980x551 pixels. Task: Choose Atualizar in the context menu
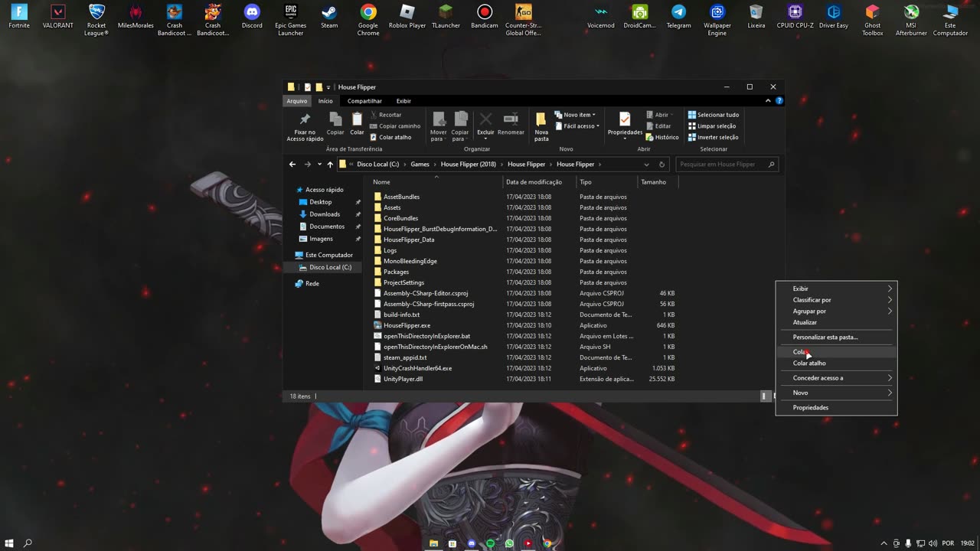point(836,322)
